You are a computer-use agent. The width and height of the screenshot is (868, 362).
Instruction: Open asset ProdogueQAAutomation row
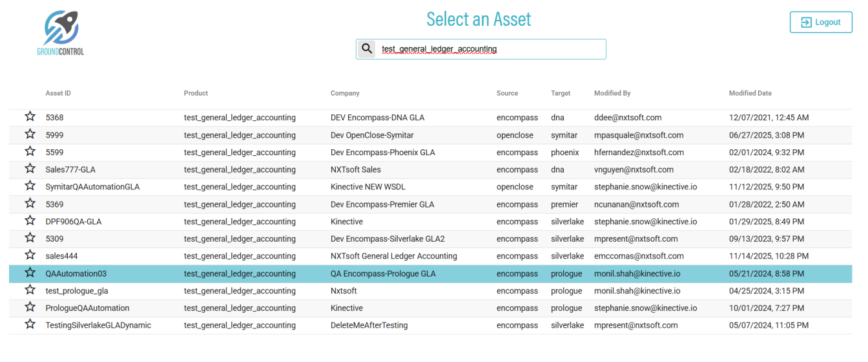point(87,308)
